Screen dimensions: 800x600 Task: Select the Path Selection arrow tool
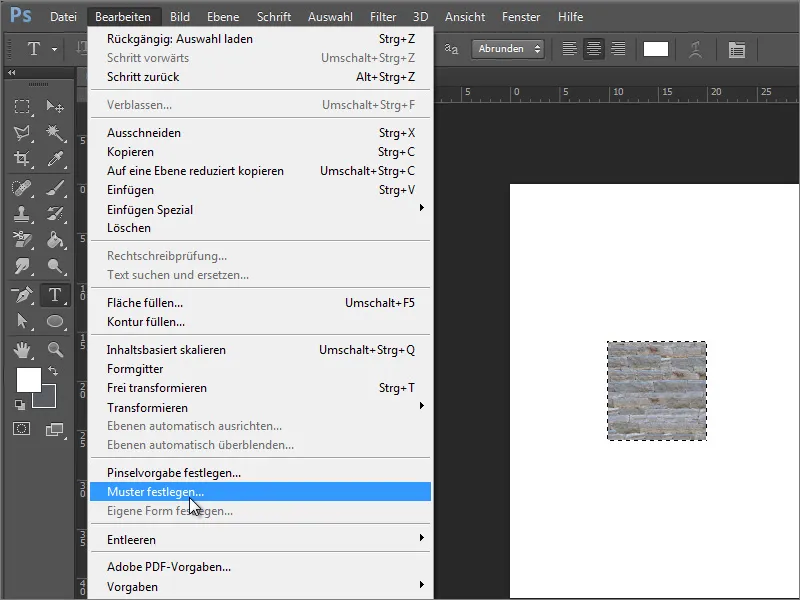point(21,321)
